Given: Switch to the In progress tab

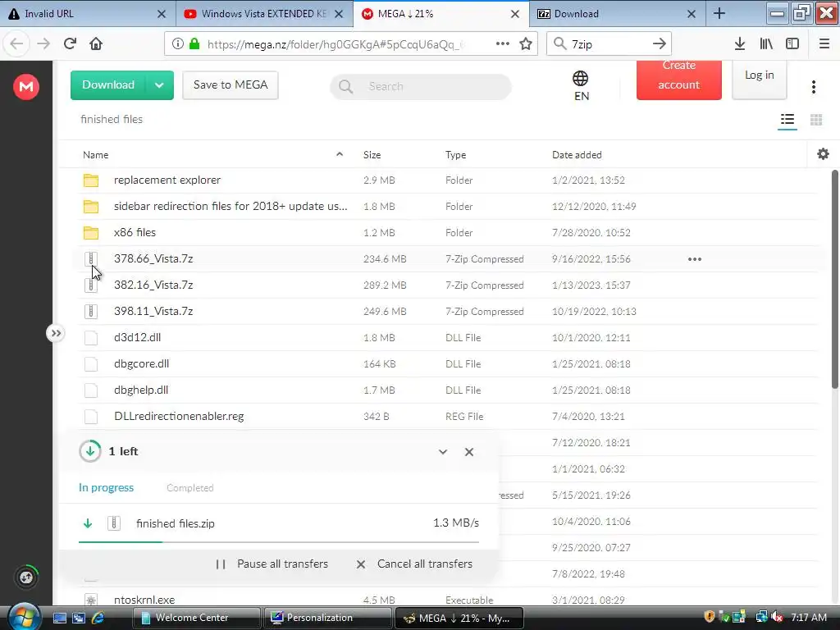Looking at the screenshot, I should click(x=106, y=487).
